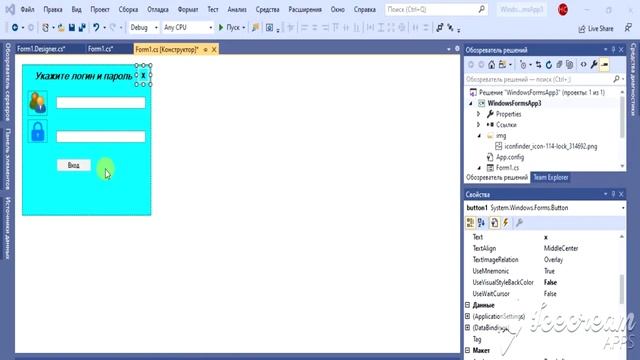Open the Файл menu
The image size is (640, 360).
[27, 9]
